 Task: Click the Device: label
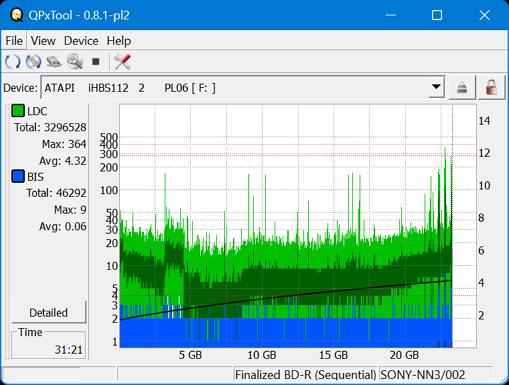click(21, 88)
